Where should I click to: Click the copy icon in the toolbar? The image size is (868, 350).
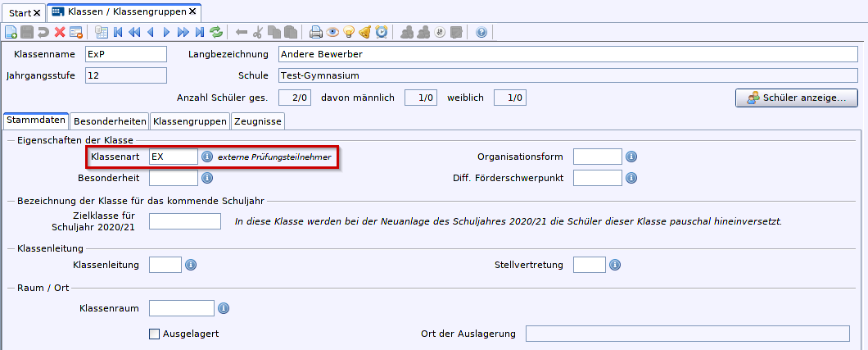274,32
